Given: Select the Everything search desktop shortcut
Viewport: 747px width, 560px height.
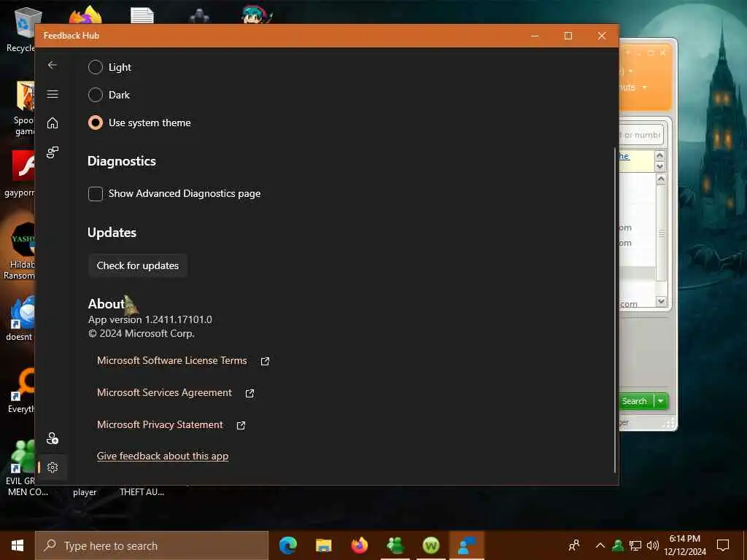Looking at the screenshot, I should pyautogui.click(x=21, y=391).
